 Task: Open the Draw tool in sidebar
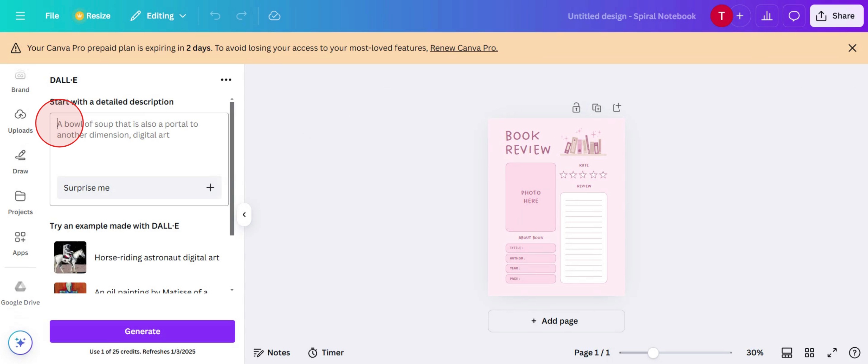click(20, 161)
